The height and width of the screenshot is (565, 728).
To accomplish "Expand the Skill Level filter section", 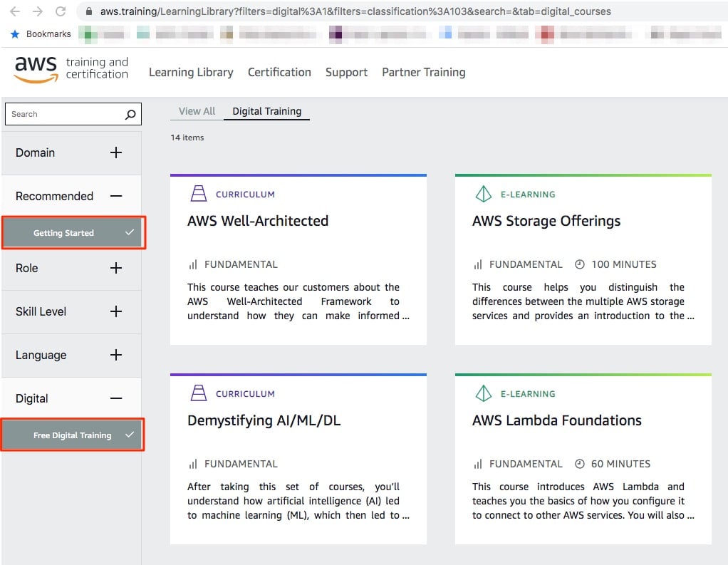I will [x=116, y=311].
